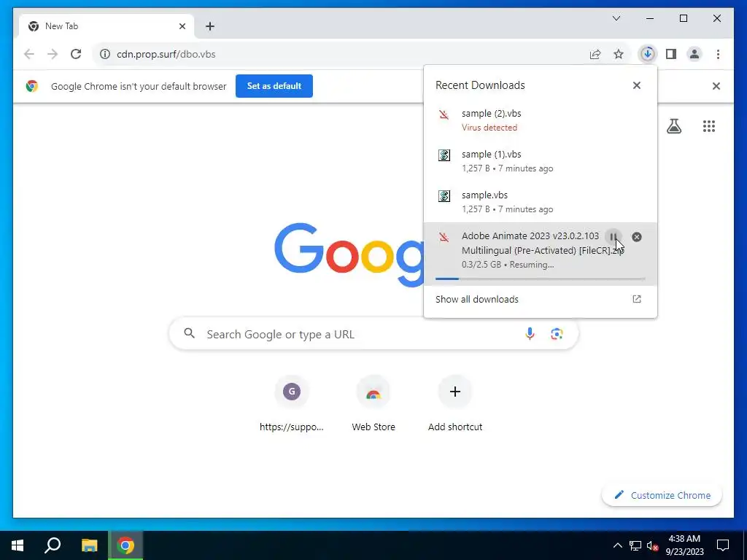747x560 pixels.
Task: Start voice search with microphone icon
Action: (530, 334)
